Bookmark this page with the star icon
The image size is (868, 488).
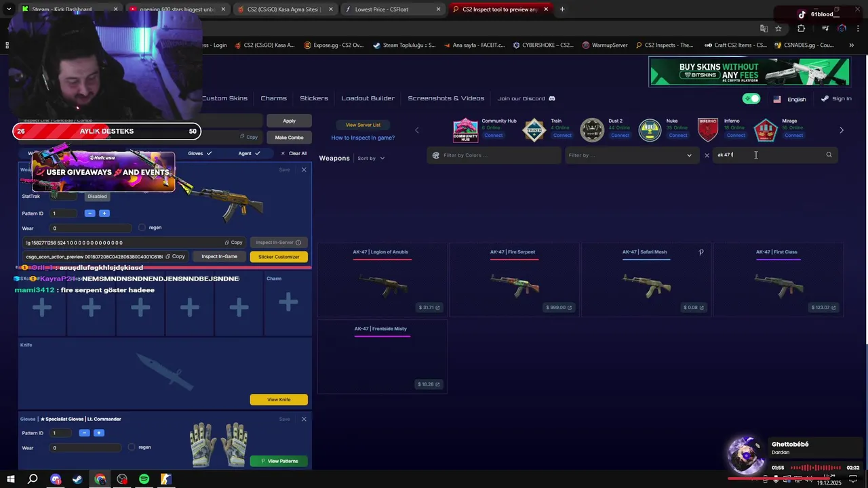(778, 28)
